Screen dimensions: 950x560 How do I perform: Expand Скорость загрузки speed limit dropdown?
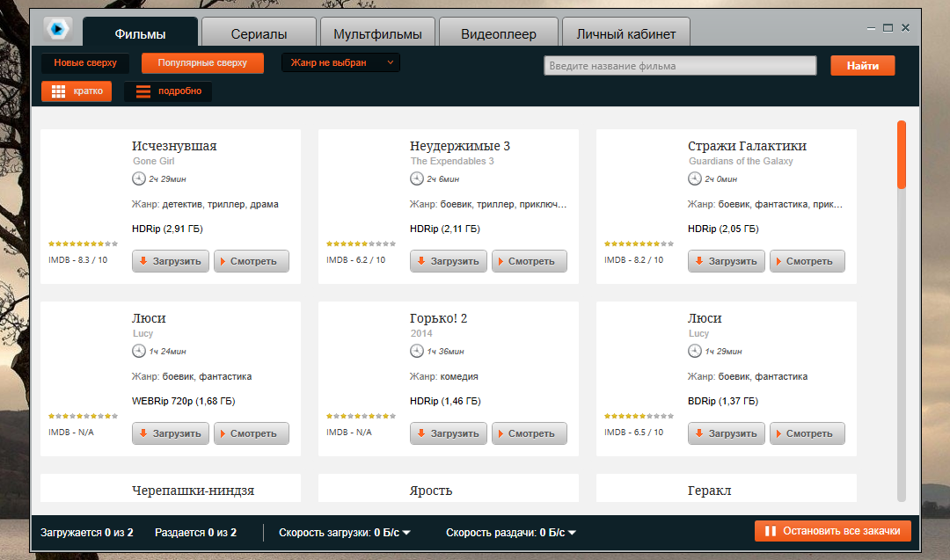click(x=406, y=533)
